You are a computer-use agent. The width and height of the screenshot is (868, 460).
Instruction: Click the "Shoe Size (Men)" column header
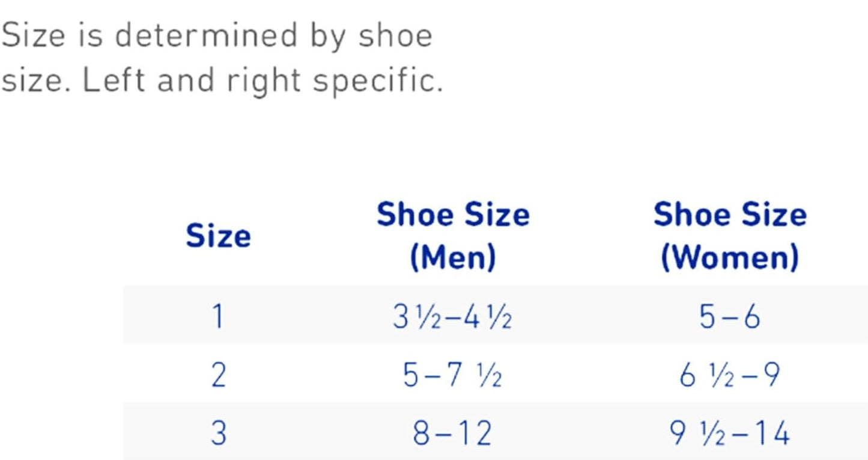453,236
